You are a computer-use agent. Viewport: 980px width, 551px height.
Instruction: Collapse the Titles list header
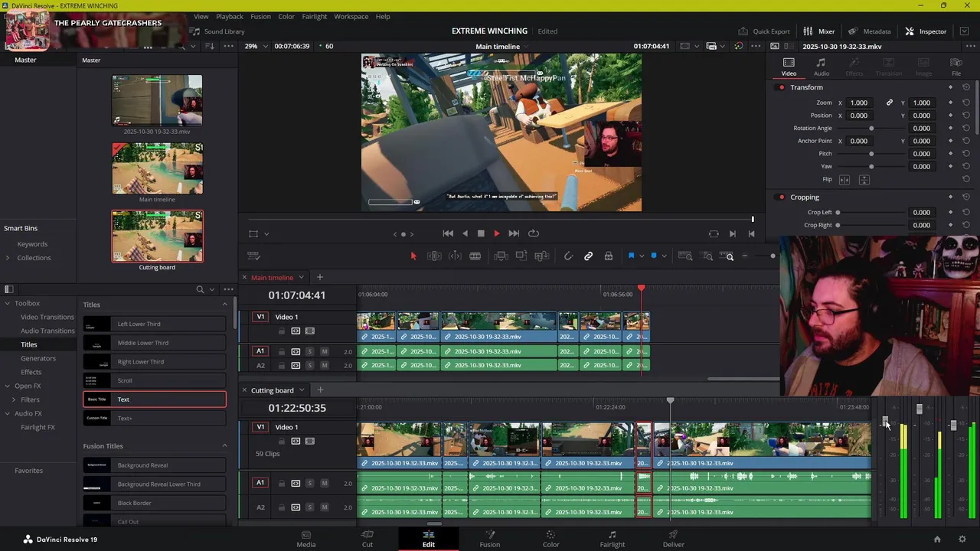pyautogui.click(x=224, y=305)
